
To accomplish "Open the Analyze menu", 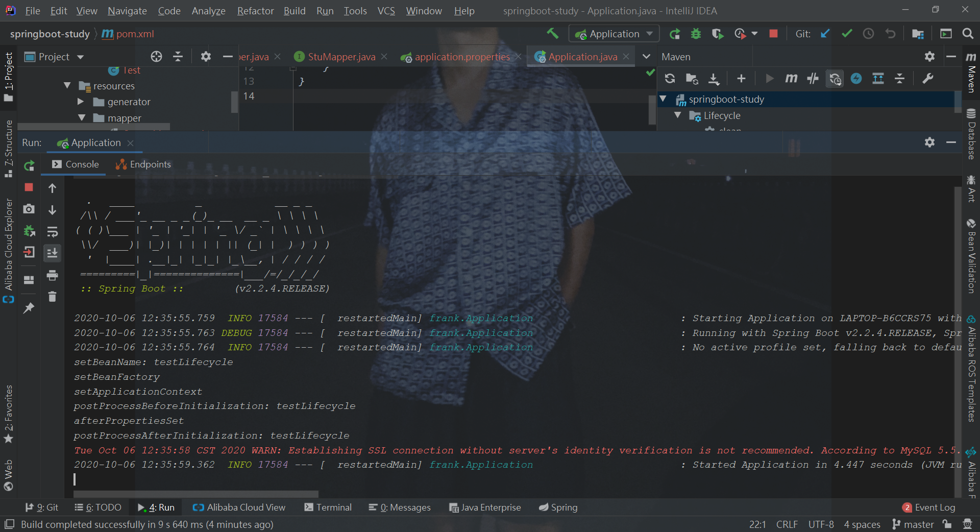I will (208, 11).
